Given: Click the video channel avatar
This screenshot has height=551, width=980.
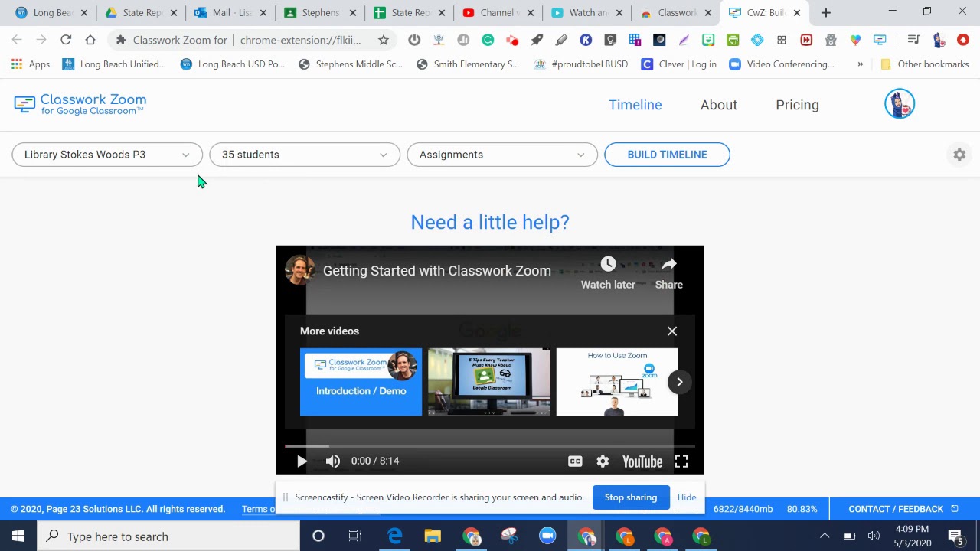Looking at the screenshot, I should (x=299, y=270).
